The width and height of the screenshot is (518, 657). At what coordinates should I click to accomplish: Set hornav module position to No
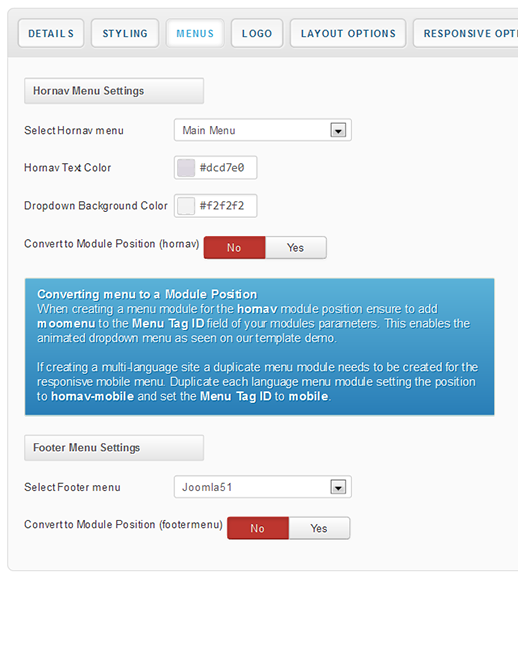point(234,248)
